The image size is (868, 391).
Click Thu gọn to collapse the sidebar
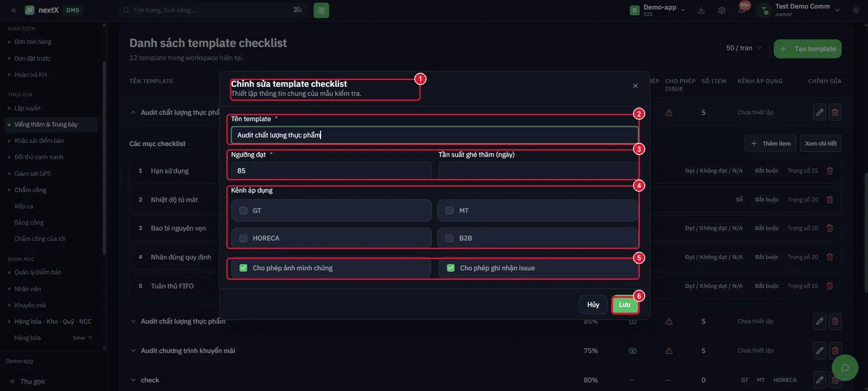tap(27, 381)
